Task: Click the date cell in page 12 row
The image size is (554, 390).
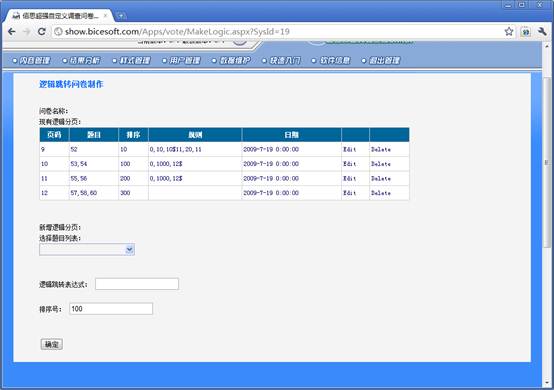Action: [x=291, y=193]
